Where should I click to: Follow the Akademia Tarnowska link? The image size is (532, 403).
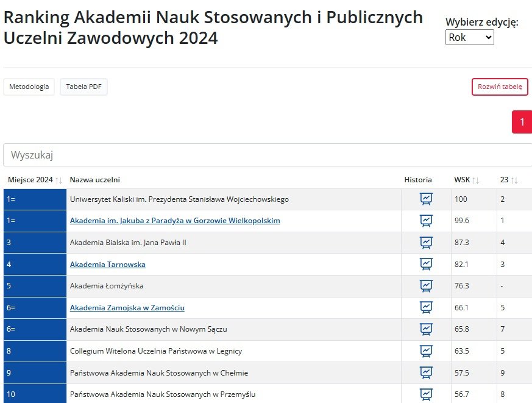coord(107,264)
